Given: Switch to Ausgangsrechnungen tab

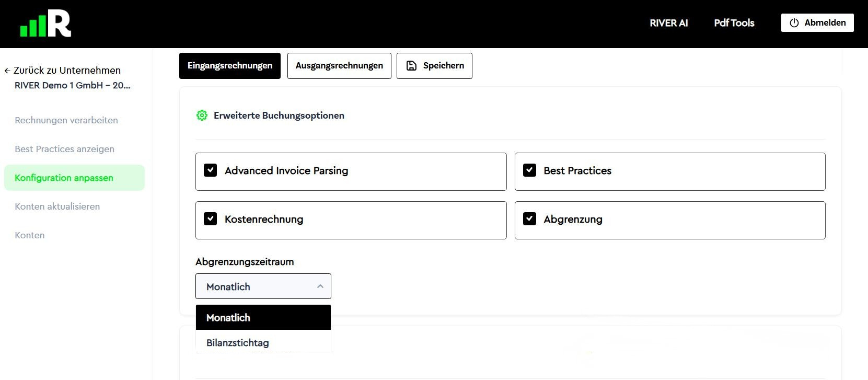Looking at the screenshot, I should (x=339, y=66).
